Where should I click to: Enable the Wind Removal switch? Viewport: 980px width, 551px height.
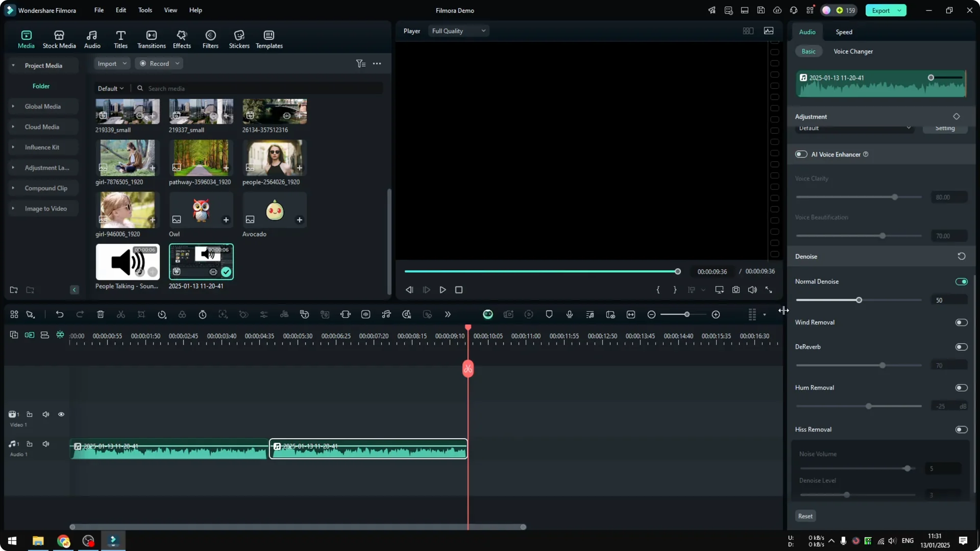coord(962,322)
